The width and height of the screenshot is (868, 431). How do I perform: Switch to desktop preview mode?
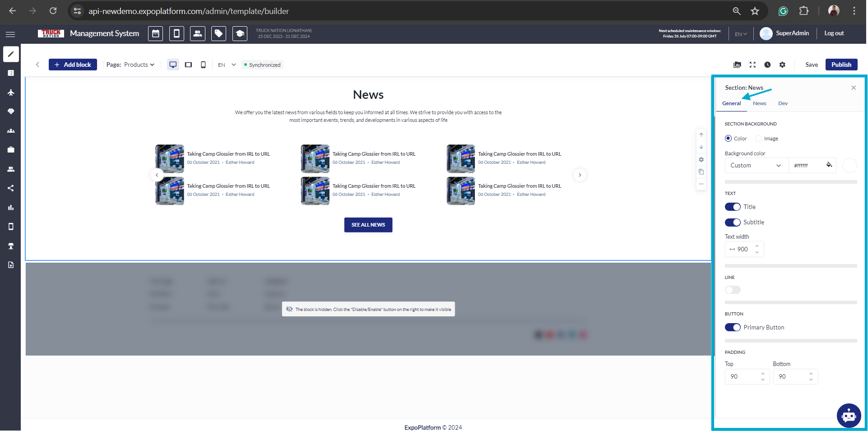pyautogui.click(x=173, y=65)
